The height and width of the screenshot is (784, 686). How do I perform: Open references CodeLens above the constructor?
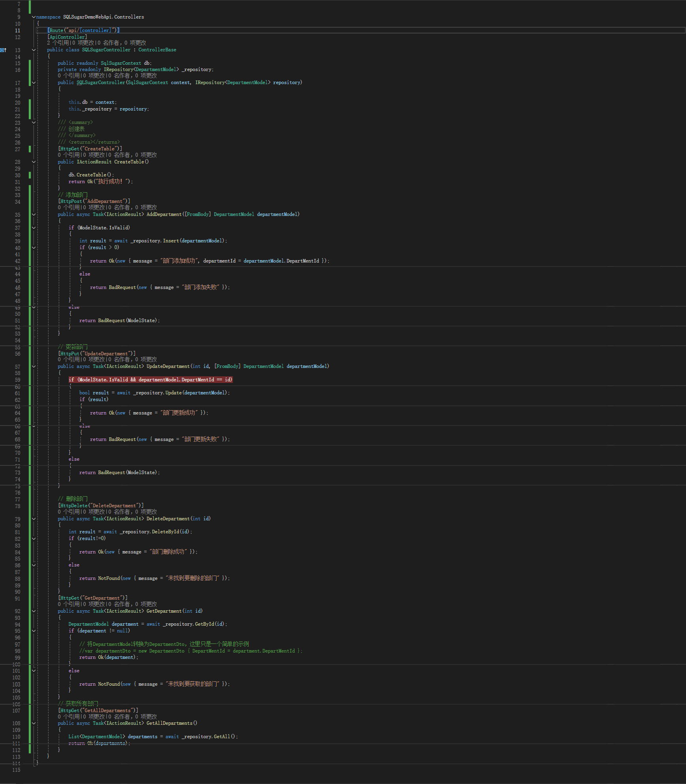click(69, 76)
